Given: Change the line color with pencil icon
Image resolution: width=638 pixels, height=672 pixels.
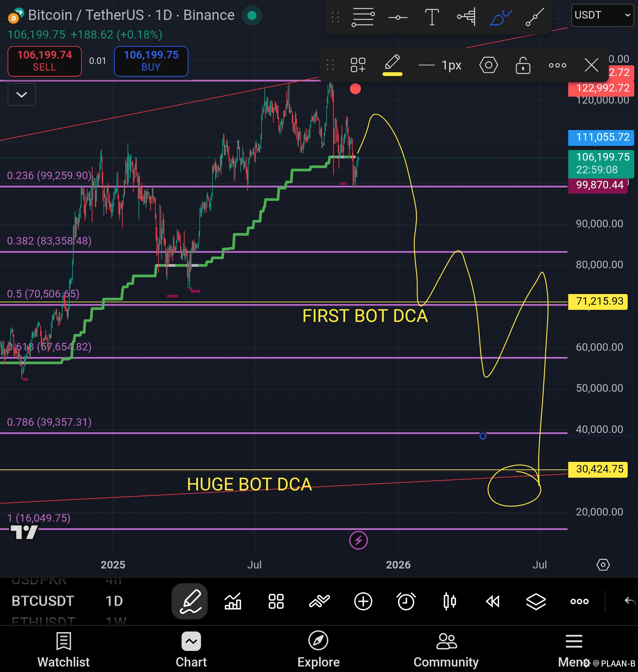Looking at the screenshot, I should coord(392,65).
